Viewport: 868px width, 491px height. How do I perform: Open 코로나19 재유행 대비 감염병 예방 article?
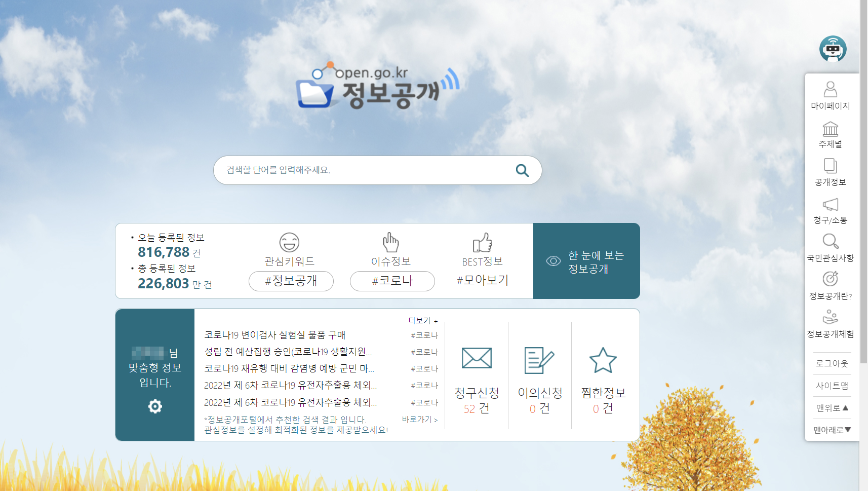point(289,368)
